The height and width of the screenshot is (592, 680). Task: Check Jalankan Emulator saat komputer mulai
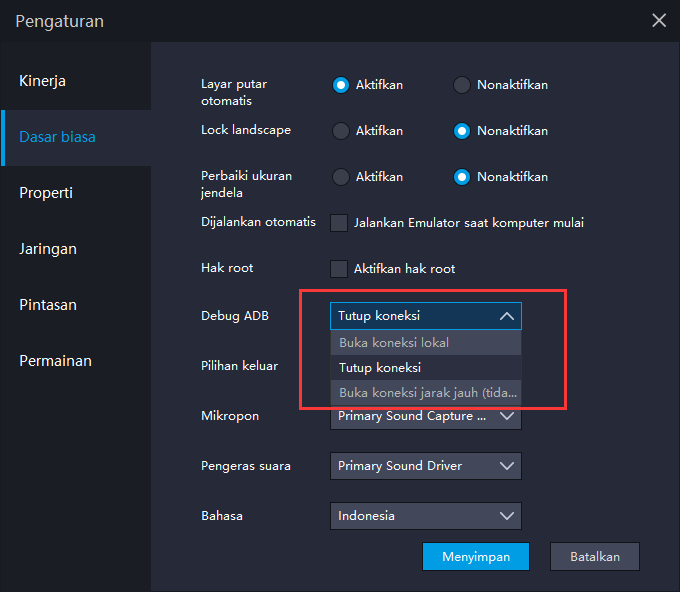pyautogui.click(x=339, y=223)
